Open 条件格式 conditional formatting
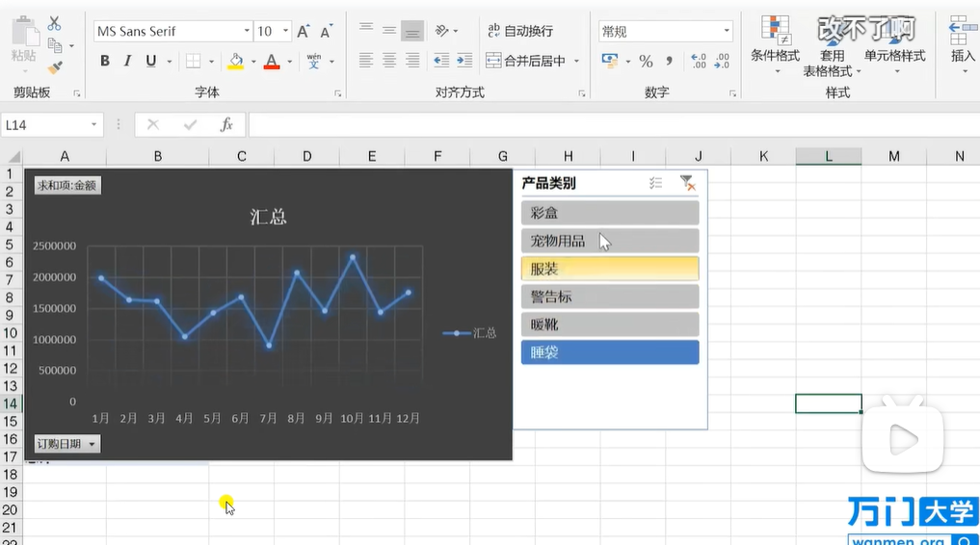 [775, 44]
